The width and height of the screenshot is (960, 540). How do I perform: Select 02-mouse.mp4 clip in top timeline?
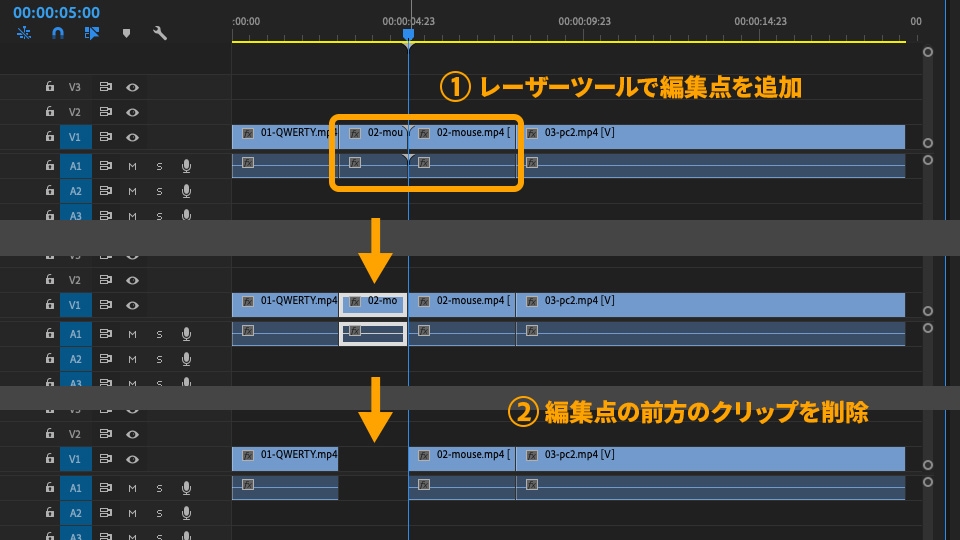click(x=462, y=137)
